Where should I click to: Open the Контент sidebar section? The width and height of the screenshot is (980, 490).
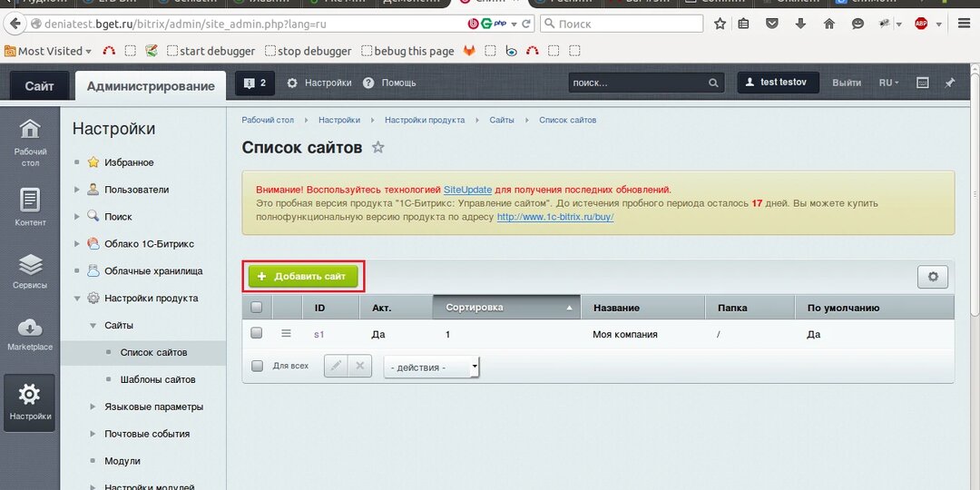[x=30, y=207]
